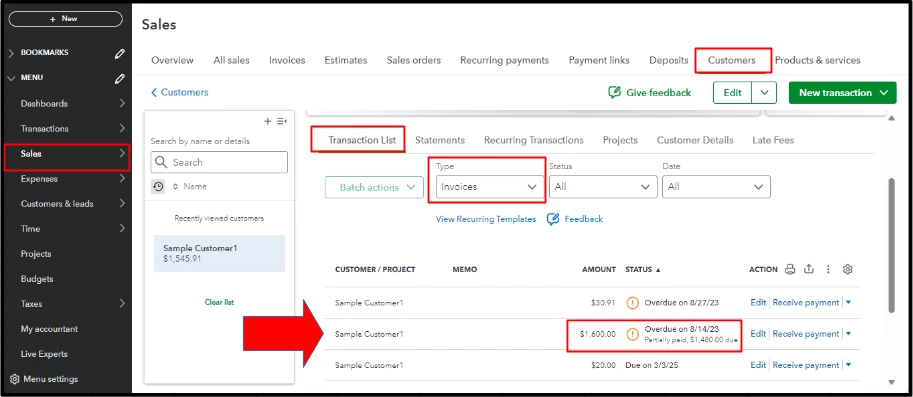Click the Feedback chat icon below filters

(x=553, y=219)
